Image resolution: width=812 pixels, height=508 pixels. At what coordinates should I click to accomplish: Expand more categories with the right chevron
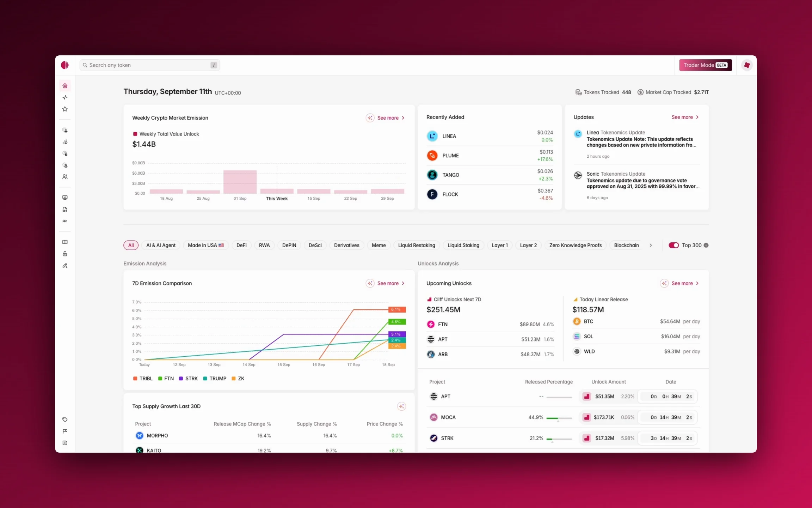pyautogui.click(x=651, y=245)
